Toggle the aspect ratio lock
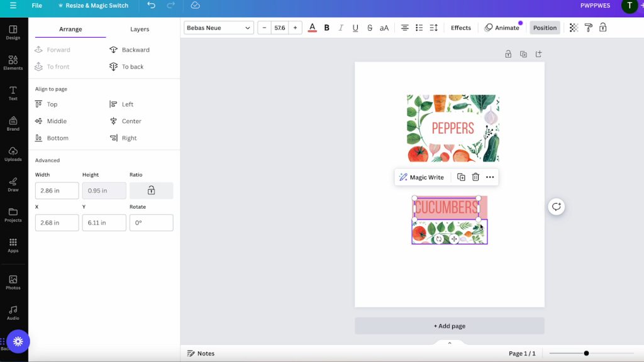The image size is (644, 362). pos(151,190)
